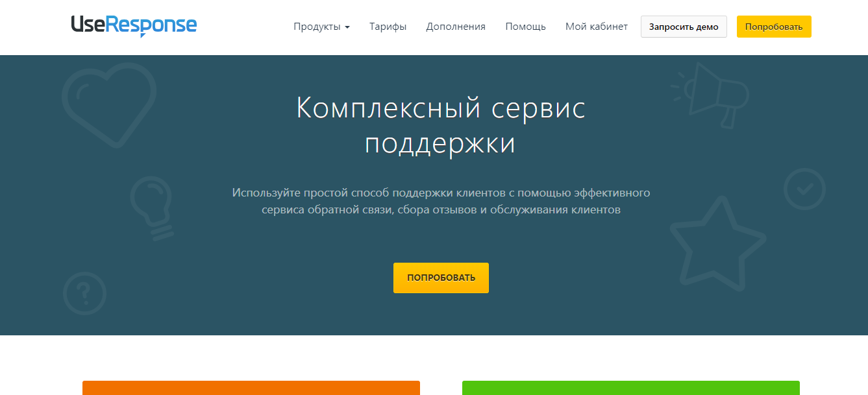Click the circled checkmark icon
This screenshot has height=395, width=868.
pyautogui.click(x=804, y=189)
